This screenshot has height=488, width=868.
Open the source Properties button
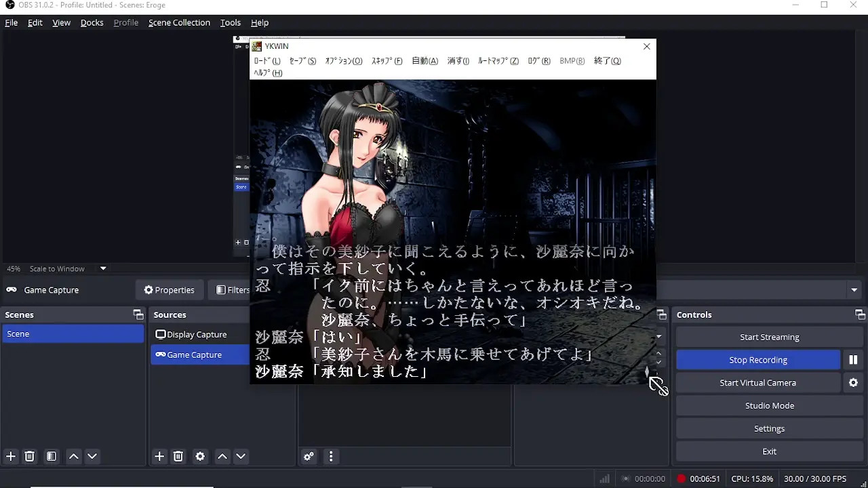pyautogui.click(x=169, y=290)
